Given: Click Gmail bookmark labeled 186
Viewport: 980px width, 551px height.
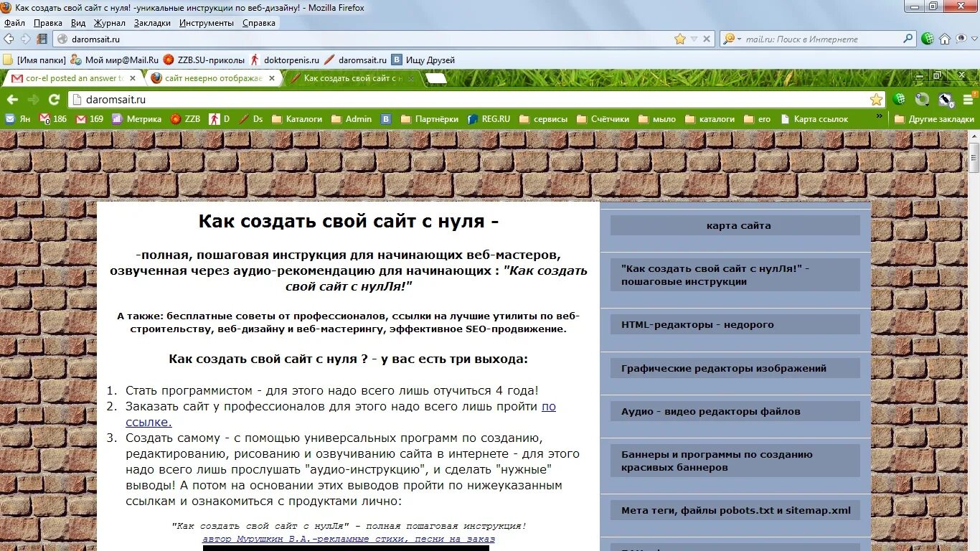Looking at the screenshot, I should click(x=53, y=119).
